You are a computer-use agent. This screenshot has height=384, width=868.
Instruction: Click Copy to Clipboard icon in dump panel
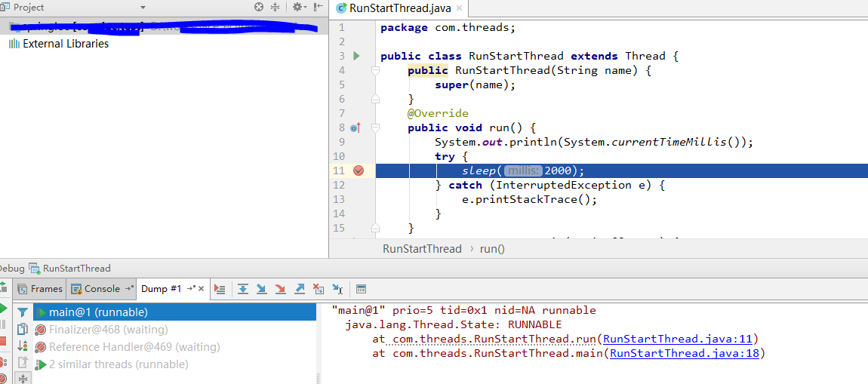point(22,329)
